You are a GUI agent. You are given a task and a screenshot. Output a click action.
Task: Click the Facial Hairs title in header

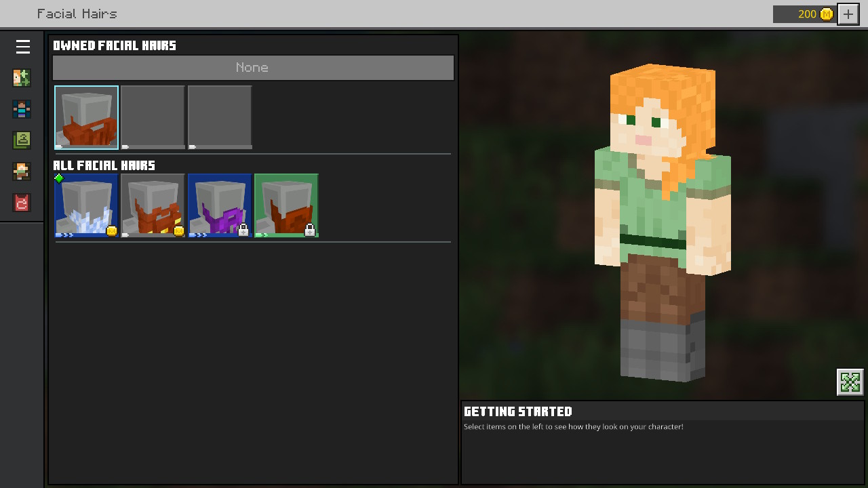click(77, 14)
